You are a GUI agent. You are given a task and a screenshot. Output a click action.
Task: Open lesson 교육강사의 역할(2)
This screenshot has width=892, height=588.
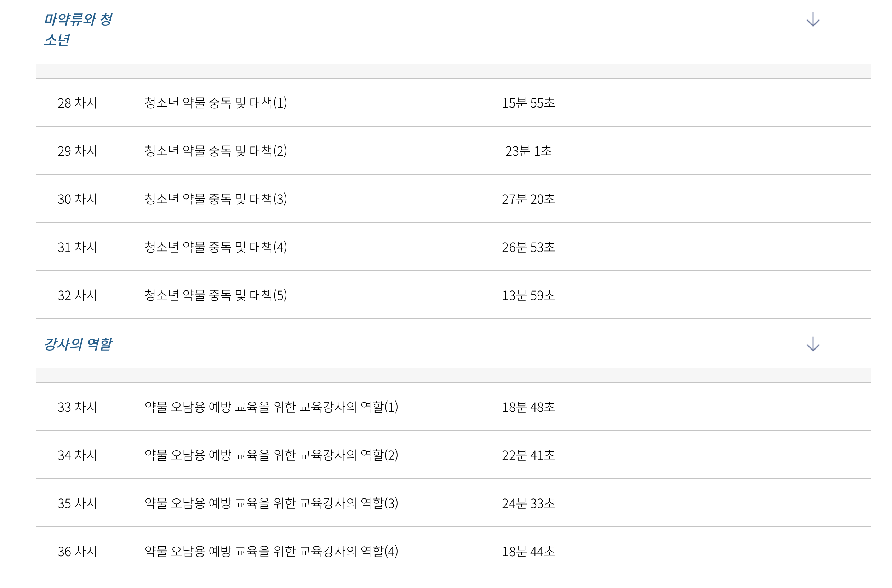pos(271,455)
